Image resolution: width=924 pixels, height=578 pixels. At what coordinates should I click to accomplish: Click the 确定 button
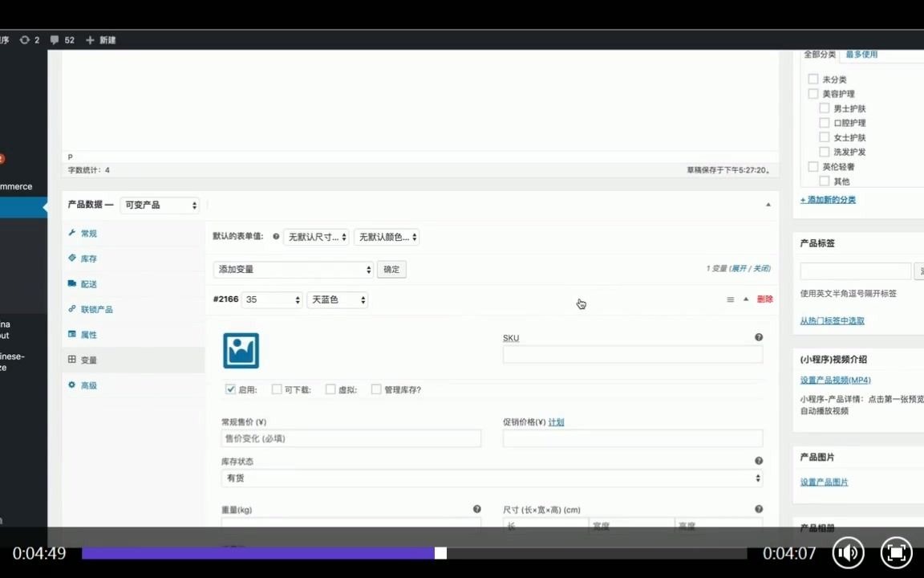coord(391,269)
